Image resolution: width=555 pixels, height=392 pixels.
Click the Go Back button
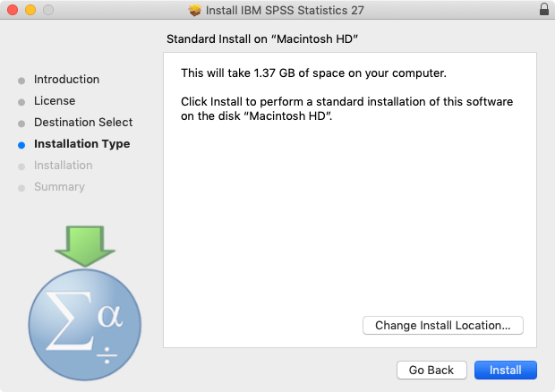point(431,370)
